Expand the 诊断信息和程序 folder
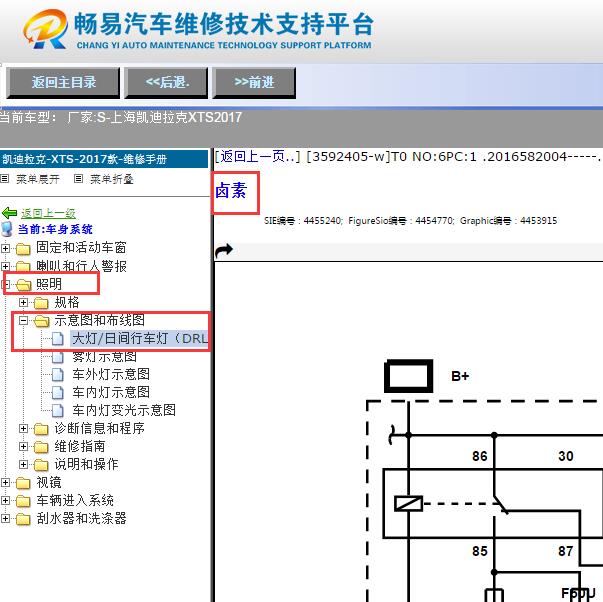 23,428
